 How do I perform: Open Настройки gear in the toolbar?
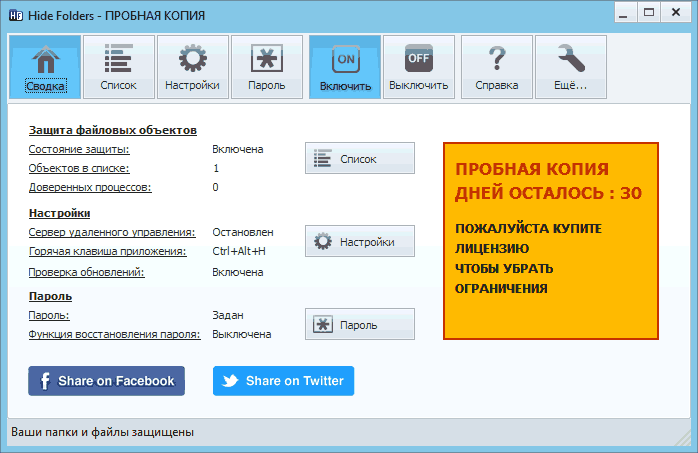point(193,67)
